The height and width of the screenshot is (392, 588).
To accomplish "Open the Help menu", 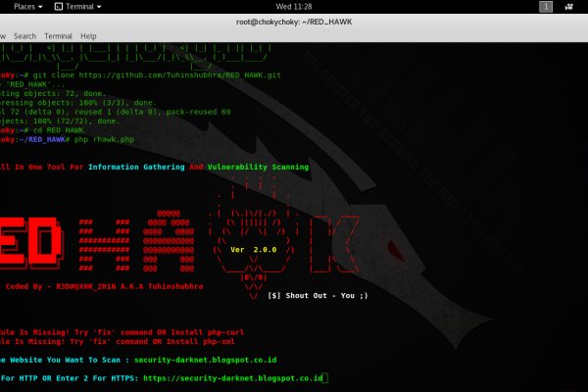I will coord(89,35).
